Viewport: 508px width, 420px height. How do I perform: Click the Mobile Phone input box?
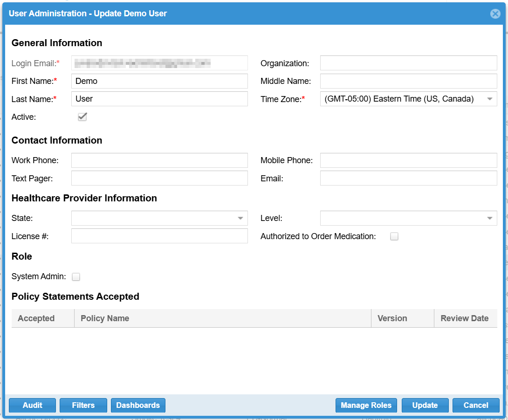tap(408, 160)
